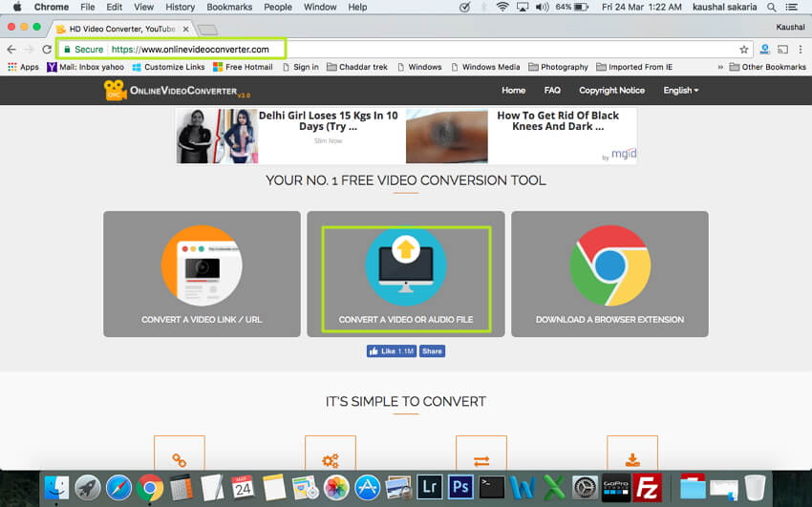Open the Customize Links bookmark

[168, 67]
